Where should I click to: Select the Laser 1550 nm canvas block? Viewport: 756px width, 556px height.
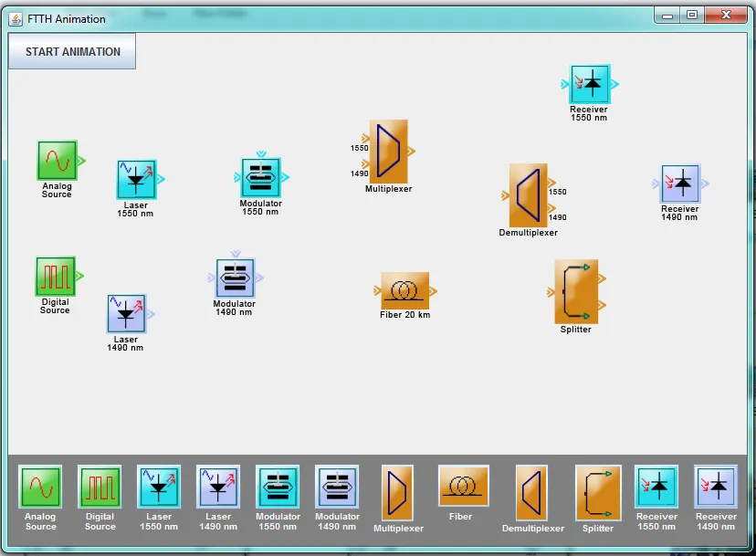click(136, 180)
